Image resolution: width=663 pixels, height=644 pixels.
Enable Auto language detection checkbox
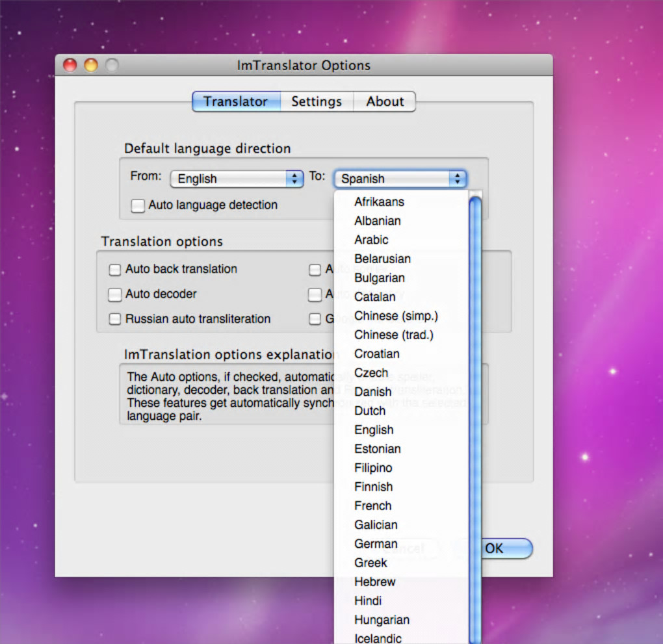pos(138,206)
